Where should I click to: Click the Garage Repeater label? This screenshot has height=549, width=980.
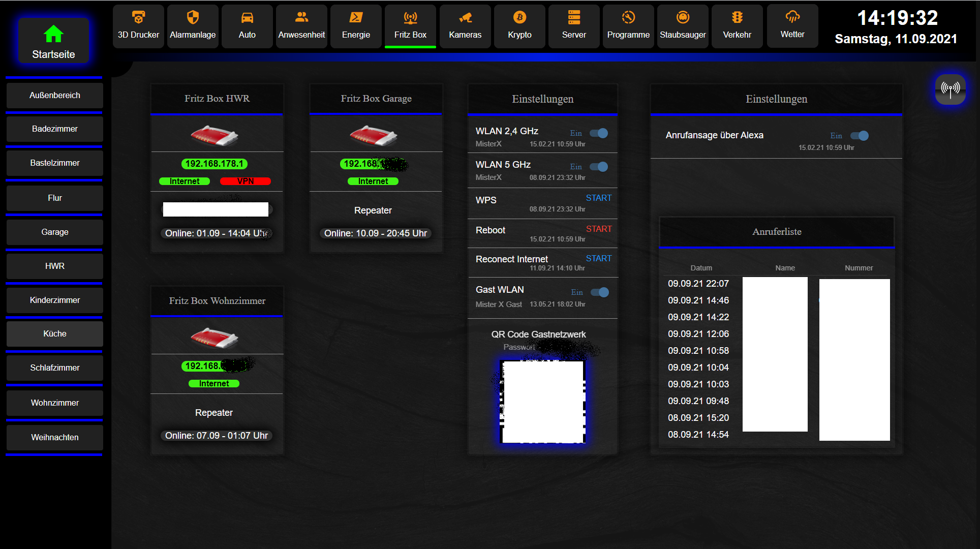coord(373,210)
